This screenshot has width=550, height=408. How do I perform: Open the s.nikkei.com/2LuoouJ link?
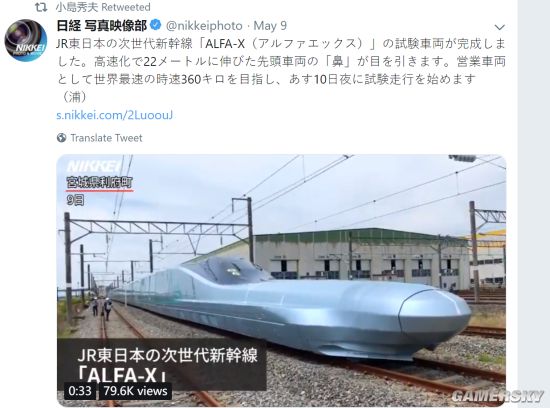pyautogui.click(x=114, y=115)
